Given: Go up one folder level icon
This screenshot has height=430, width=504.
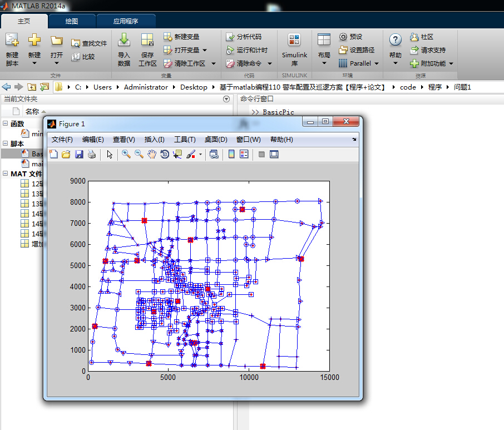Looking at the screenshot, I should coord(32,87).
